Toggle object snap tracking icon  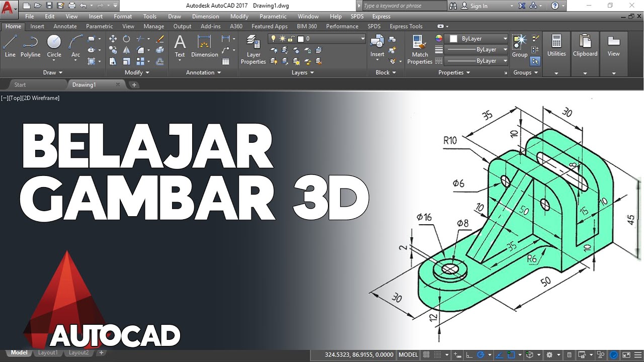pyautogui.click(x=500, y=354)
